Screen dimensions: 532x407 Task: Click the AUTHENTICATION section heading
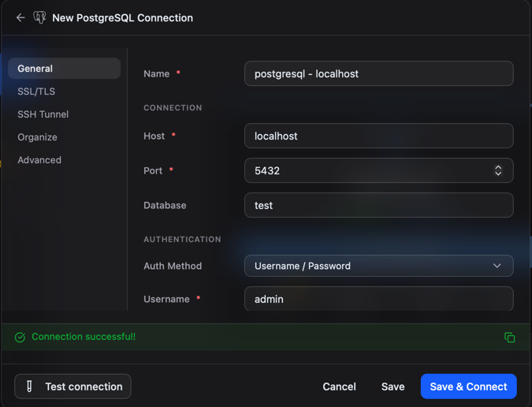pos(182,239)
